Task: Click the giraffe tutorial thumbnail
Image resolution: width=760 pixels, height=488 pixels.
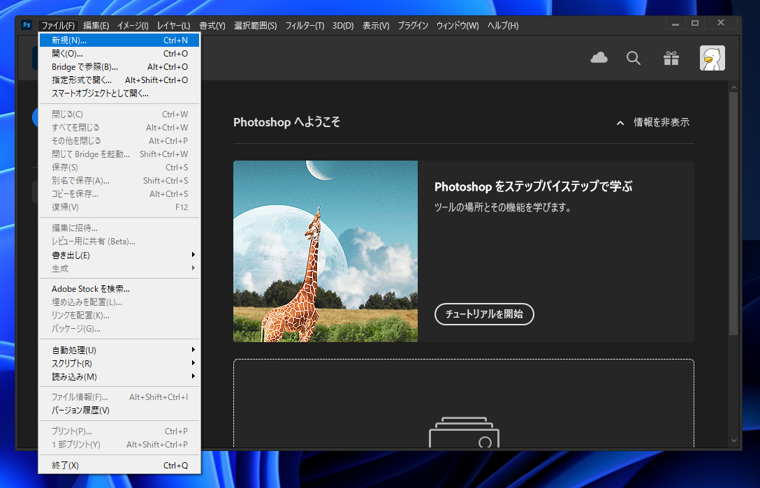Action: (325, 251)
